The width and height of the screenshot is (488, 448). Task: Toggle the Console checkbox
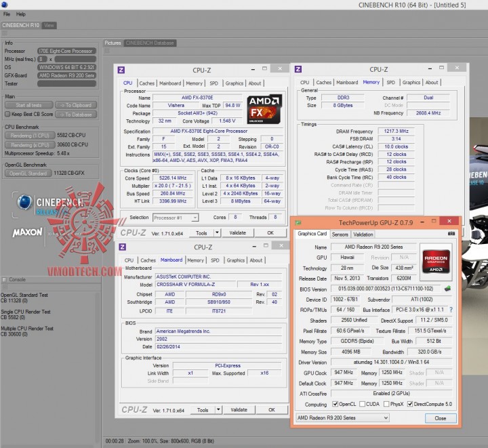coord(4,279)
